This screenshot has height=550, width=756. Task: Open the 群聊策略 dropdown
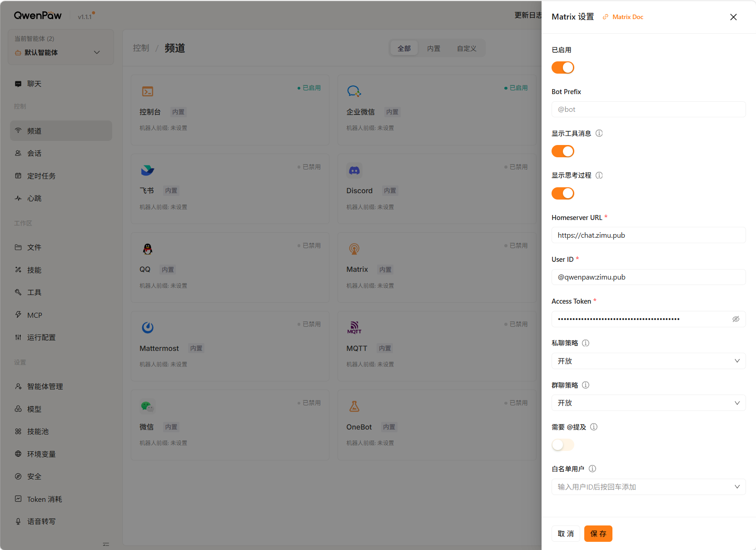click(648, 403)
